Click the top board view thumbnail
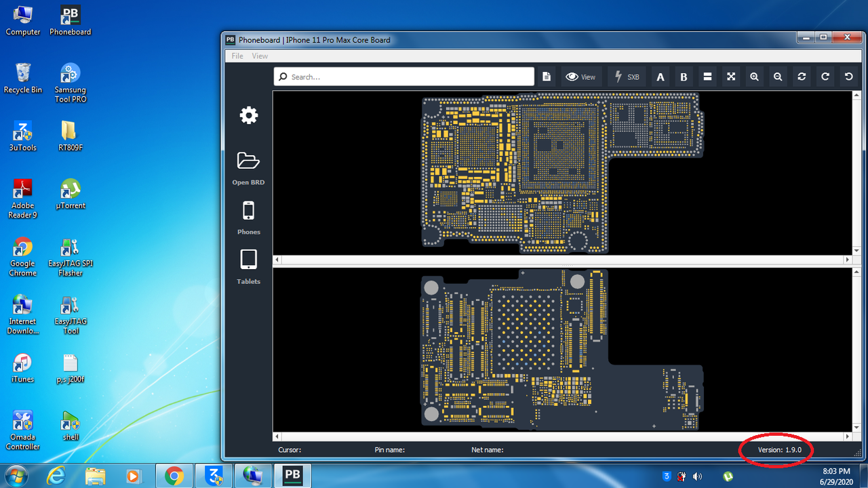868x488 pixels. 563,173
